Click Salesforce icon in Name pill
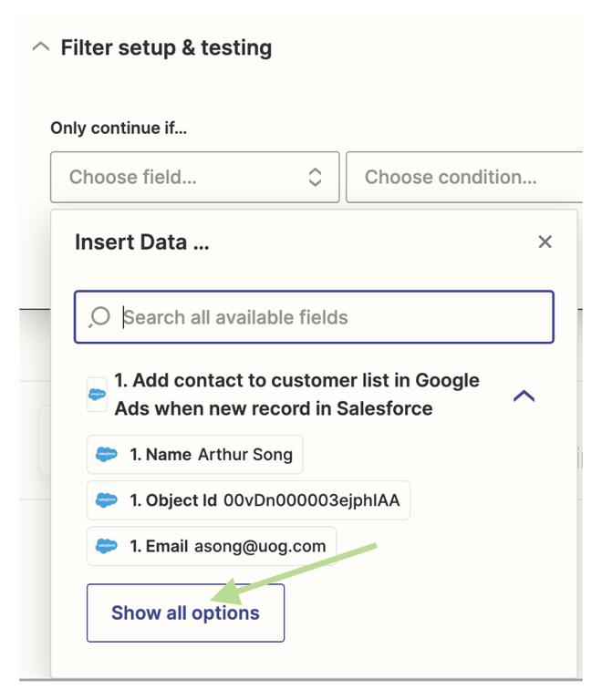The height and width of the screenshot is (700, 602). pyautogui.click(x=107, y=455)
